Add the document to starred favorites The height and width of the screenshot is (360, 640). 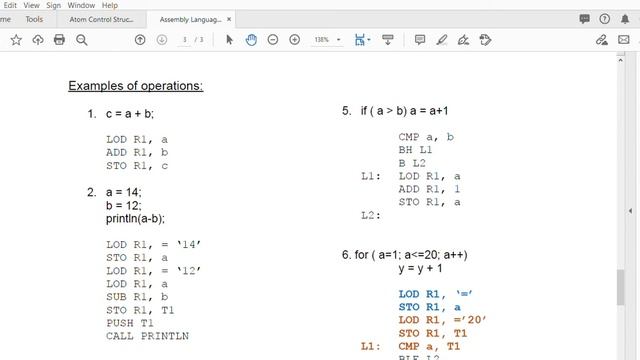[x=16, y=40]
